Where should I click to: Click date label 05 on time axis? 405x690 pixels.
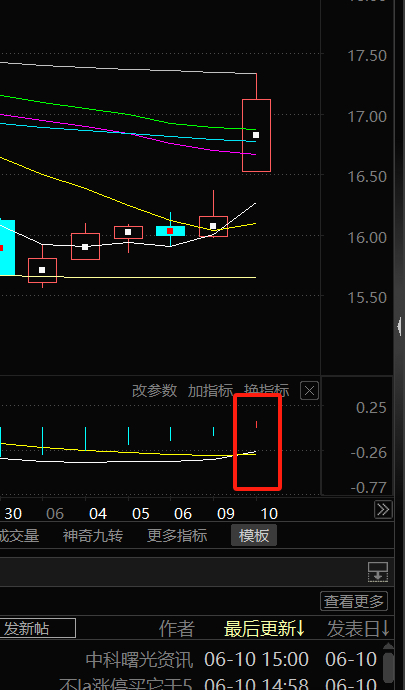pos(141,514)
